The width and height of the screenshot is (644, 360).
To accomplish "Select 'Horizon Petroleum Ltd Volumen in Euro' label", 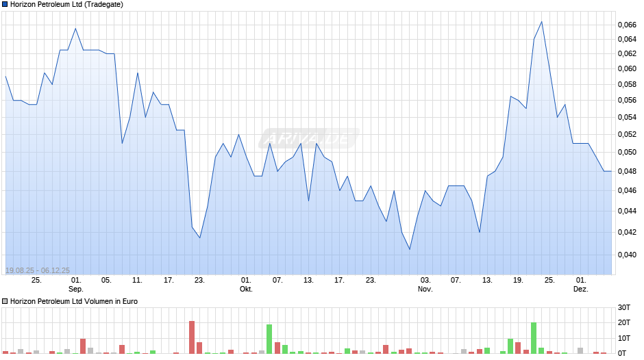I will coord(74,301).
